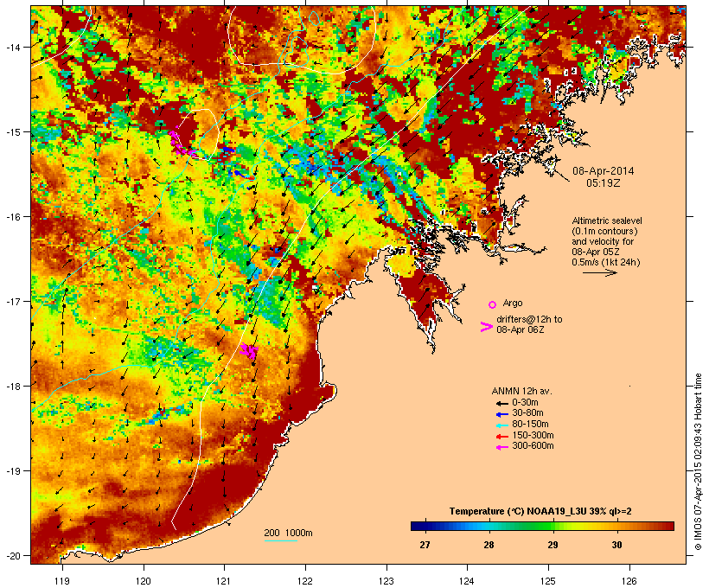Click longitude axis label 125

(548, 581)
